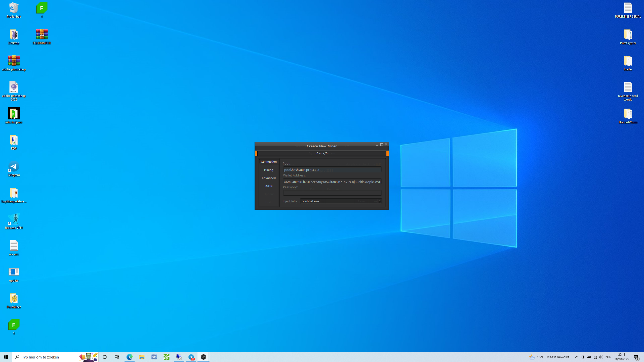Expand the hidden system tray icons
The image size is (644, 362).
577,357
